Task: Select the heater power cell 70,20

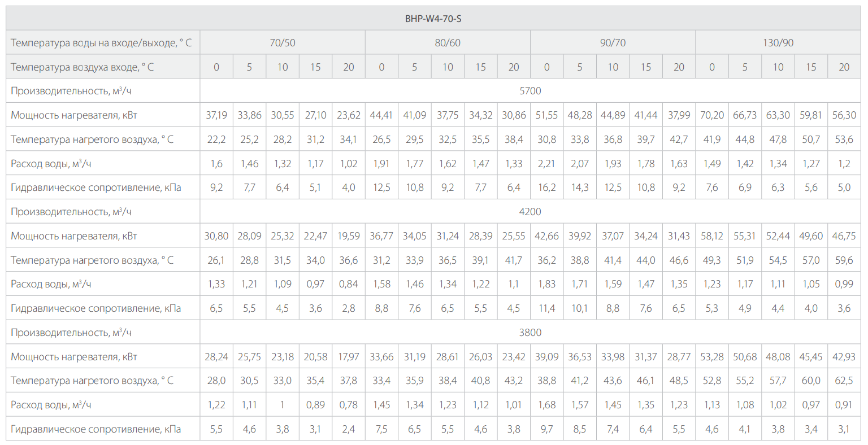Action: pyautogui.click(x=711, y=115)
